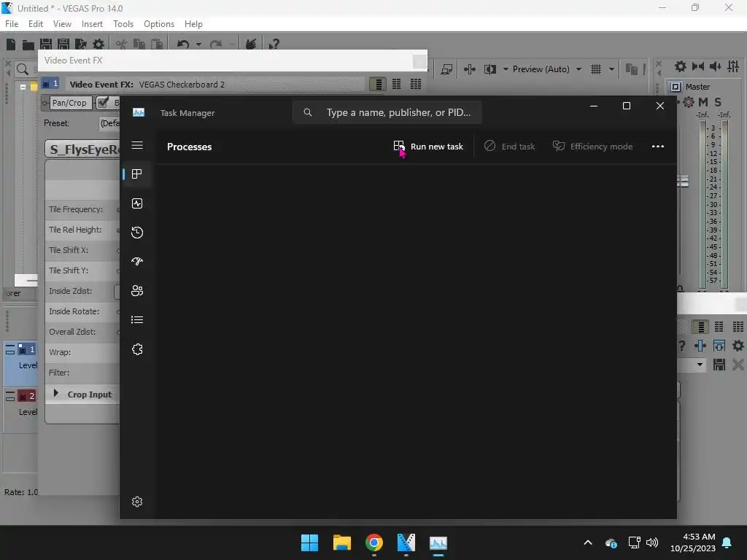Toggle Dim Output speaker icon

click(715, 66)
